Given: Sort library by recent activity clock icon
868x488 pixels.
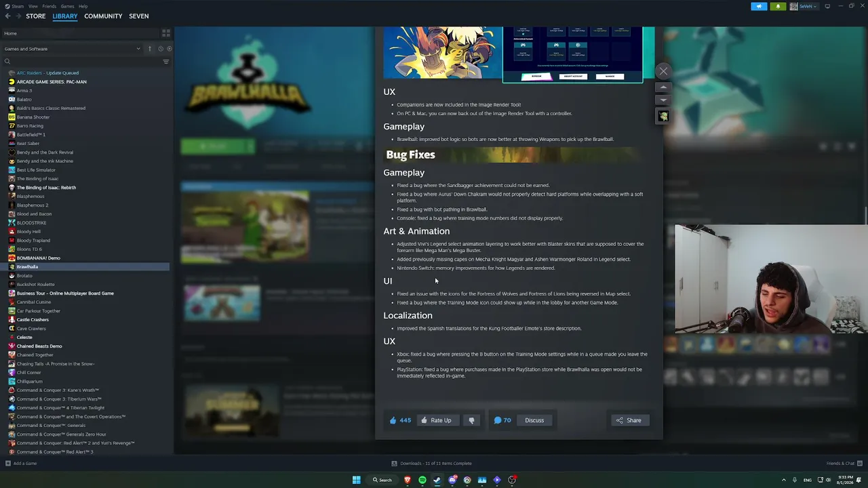Looking at the screenshot, I should (161, 49).
